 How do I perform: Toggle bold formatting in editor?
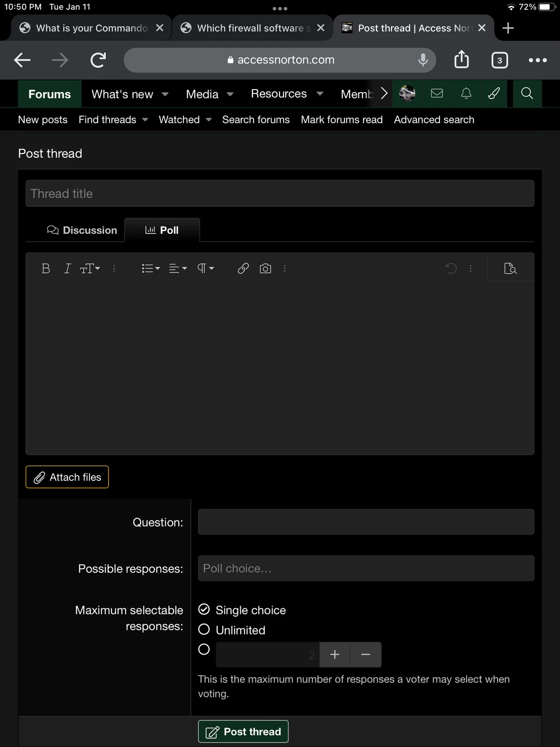click(x=46, y=268)
